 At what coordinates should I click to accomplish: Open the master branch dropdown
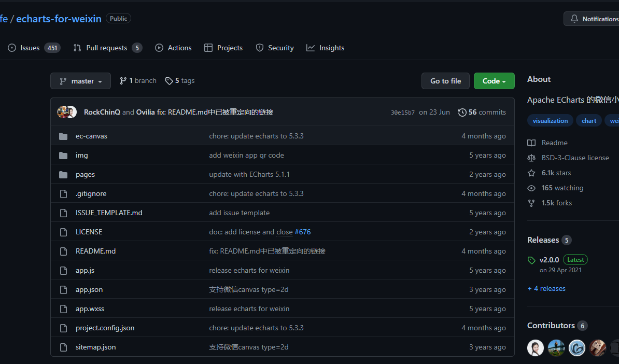(x=80, y=80)
